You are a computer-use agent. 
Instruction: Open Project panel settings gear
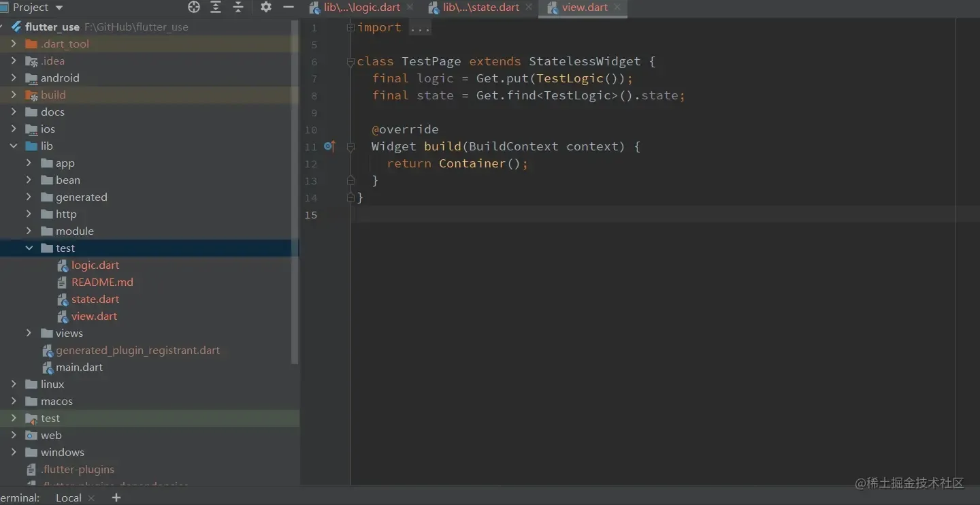click(x=266, y=7)
